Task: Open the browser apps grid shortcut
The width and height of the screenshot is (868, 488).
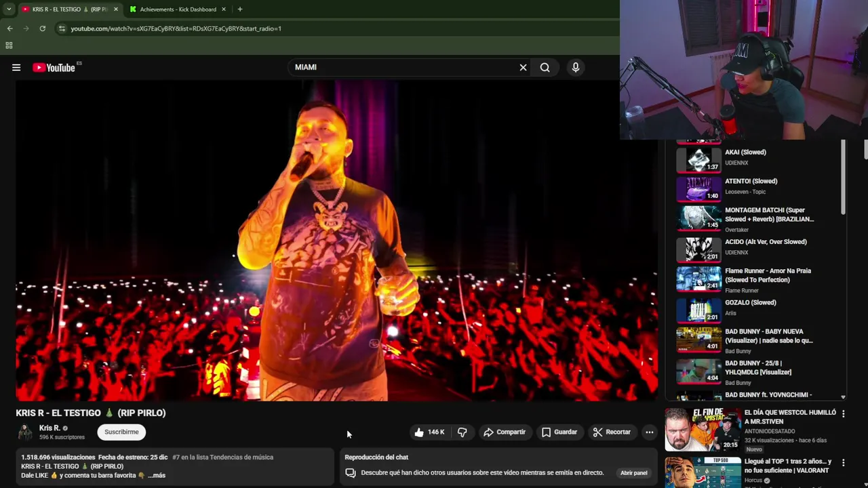Action: [x=9, y=45]
